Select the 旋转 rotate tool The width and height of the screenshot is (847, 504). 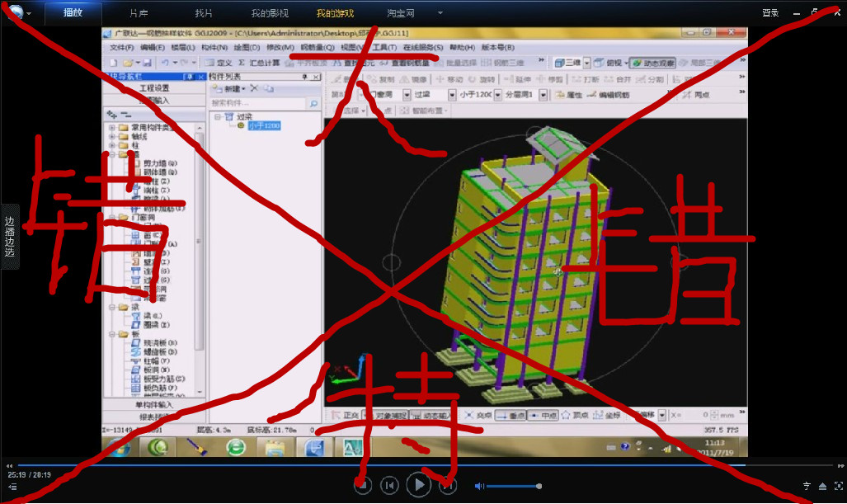[482, 79]
